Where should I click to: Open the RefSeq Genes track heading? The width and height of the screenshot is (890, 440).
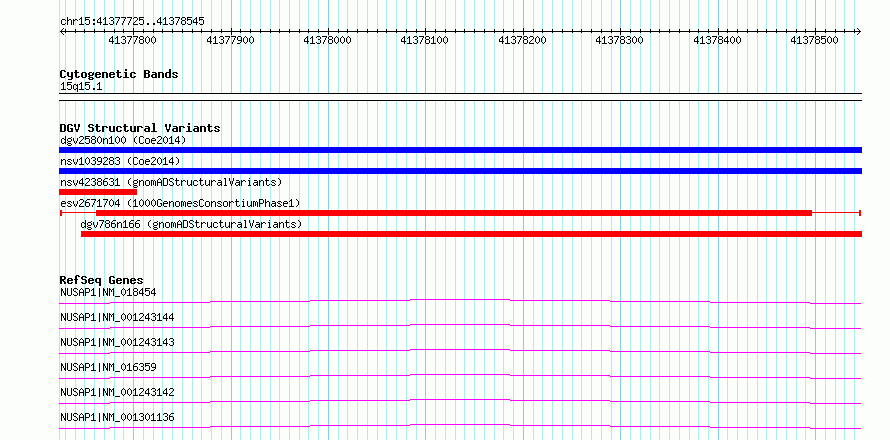(x=102, y=280)
